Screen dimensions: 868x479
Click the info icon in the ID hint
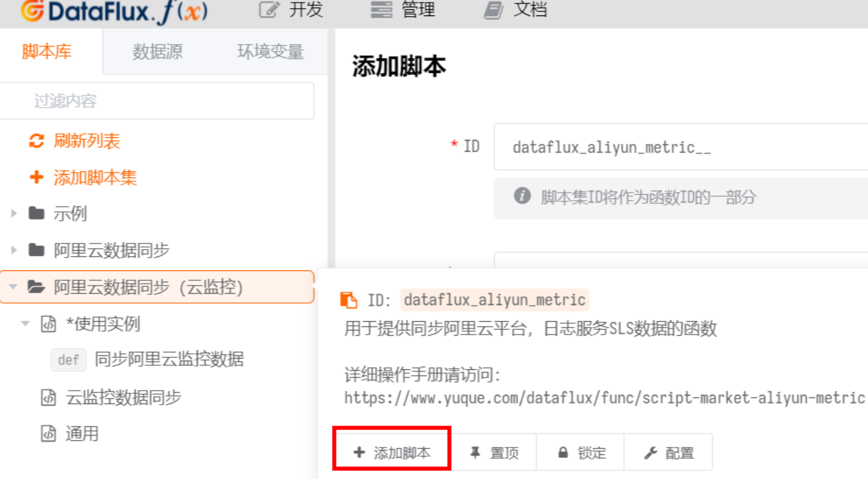click(522, 196)
